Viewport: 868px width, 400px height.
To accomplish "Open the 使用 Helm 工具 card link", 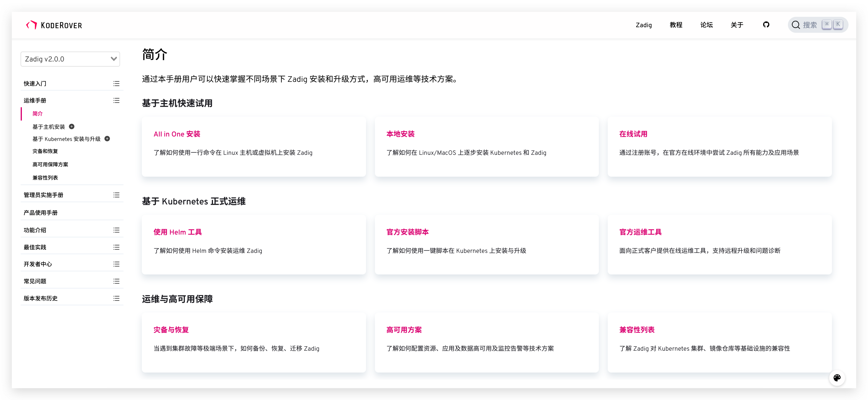I will pos(178,232).
